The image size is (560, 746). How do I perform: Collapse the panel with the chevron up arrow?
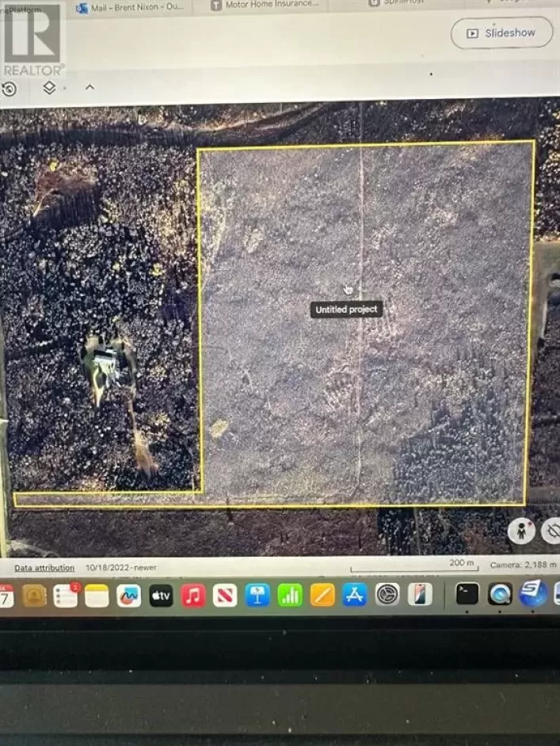[x=89, y=88]
